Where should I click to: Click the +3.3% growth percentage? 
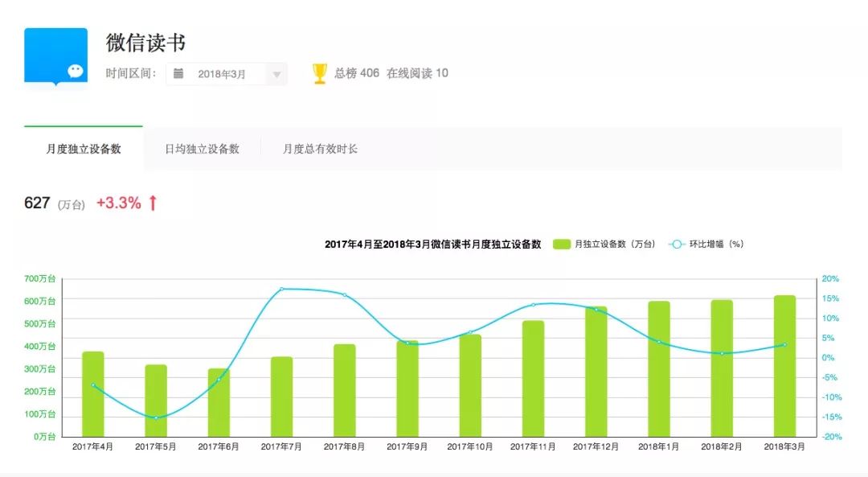tap(119, 203)
